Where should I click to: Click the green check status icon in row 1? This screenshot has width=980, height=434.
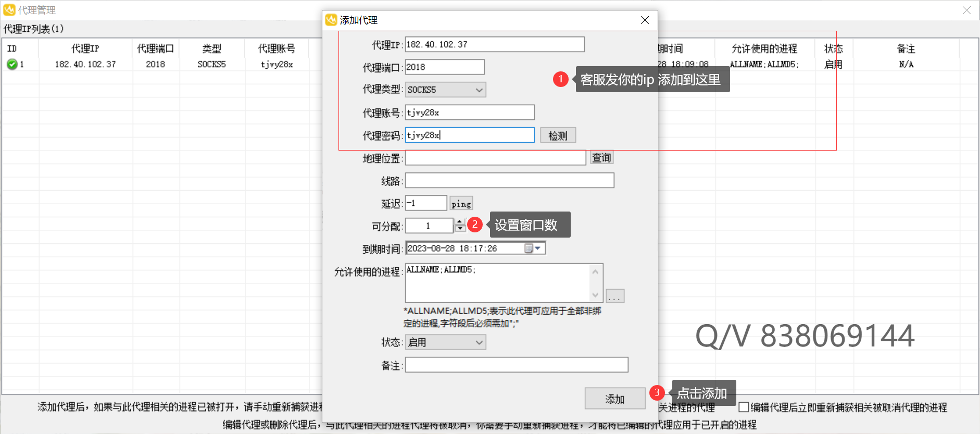12,64
